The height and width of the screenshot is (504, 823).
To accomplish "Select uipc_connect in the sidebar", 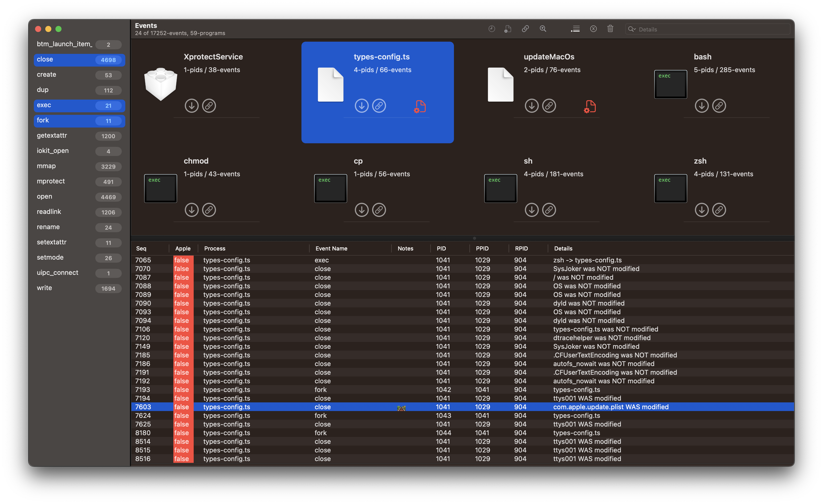I will [80, 273].
